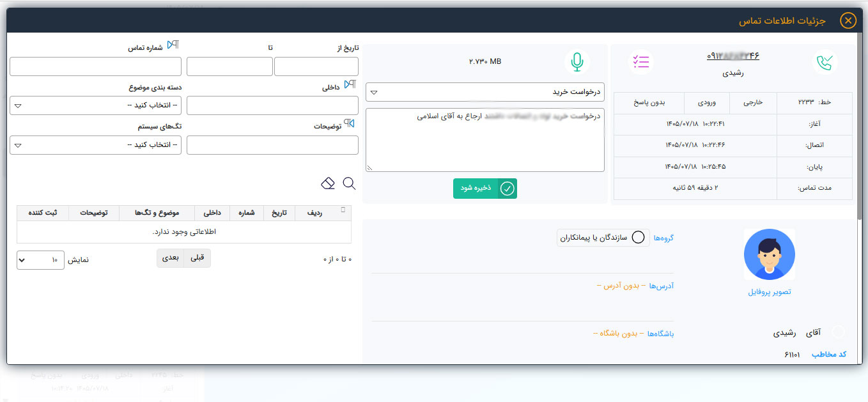This screenshot has height=402, width=868.
Task: Open the تگ‌های سیستم dropdown
Action: click(96, 144)
